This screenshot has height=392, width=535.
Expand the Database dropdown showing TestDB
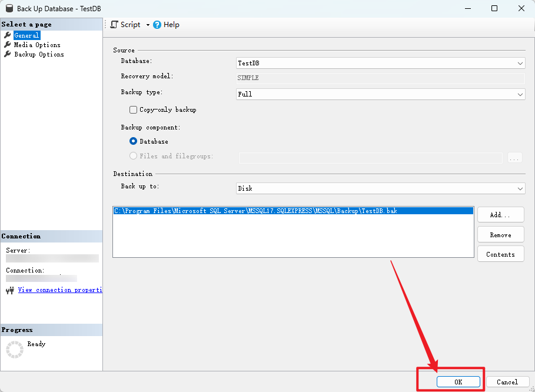[x=380, y=63]
